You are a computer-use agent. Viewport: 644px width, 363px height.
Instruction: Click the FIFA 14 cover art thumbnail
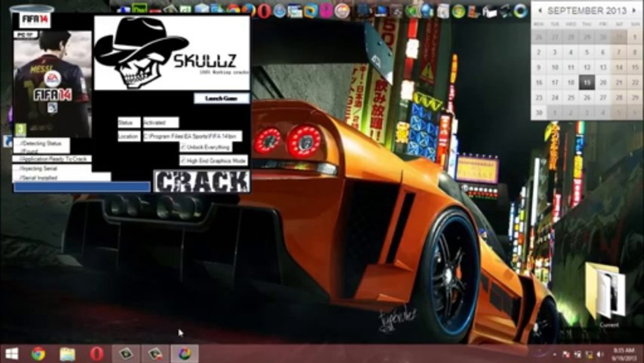(52, 83)
